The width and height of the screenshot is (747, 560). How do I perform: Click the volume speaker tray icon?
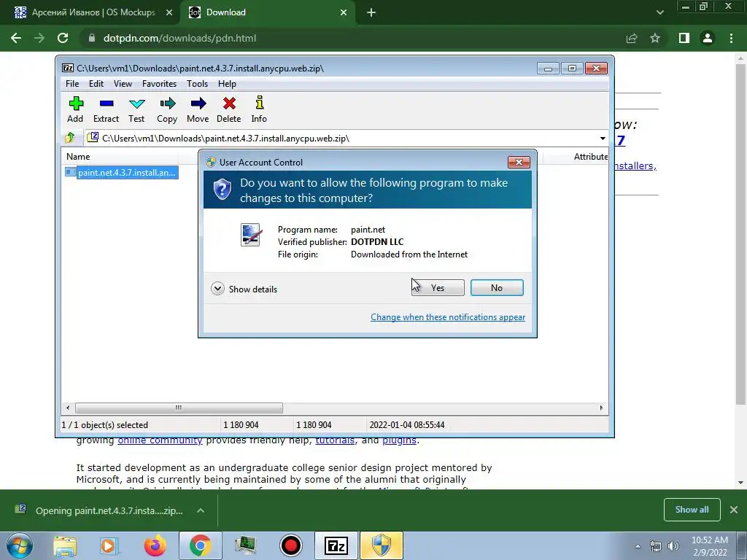point(673,546)
